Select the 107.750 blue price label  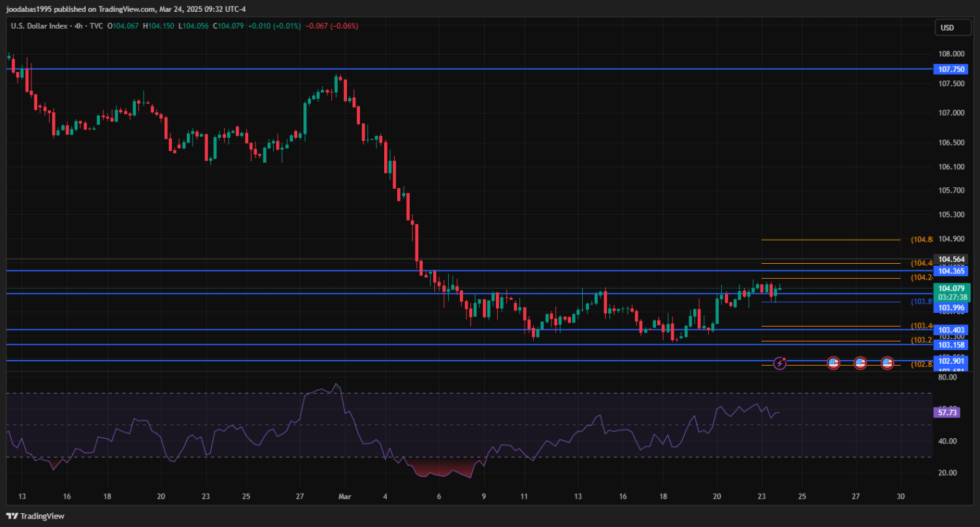tap(951, 69)
